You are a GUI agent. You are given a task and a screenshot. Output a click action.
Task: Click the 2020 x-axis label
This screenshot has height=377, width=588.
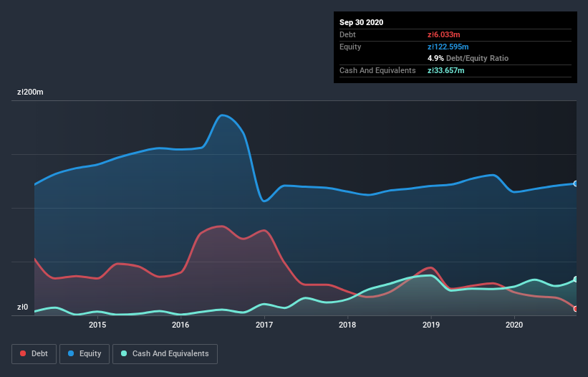tap(514, 325)
